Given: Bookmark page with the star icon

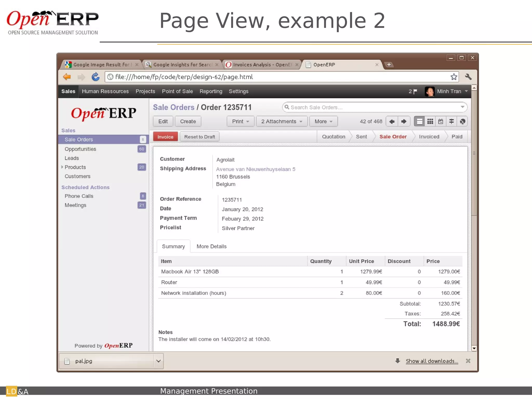Looking at the screenshot, I should pyautogui.click(x=454, y=77).
